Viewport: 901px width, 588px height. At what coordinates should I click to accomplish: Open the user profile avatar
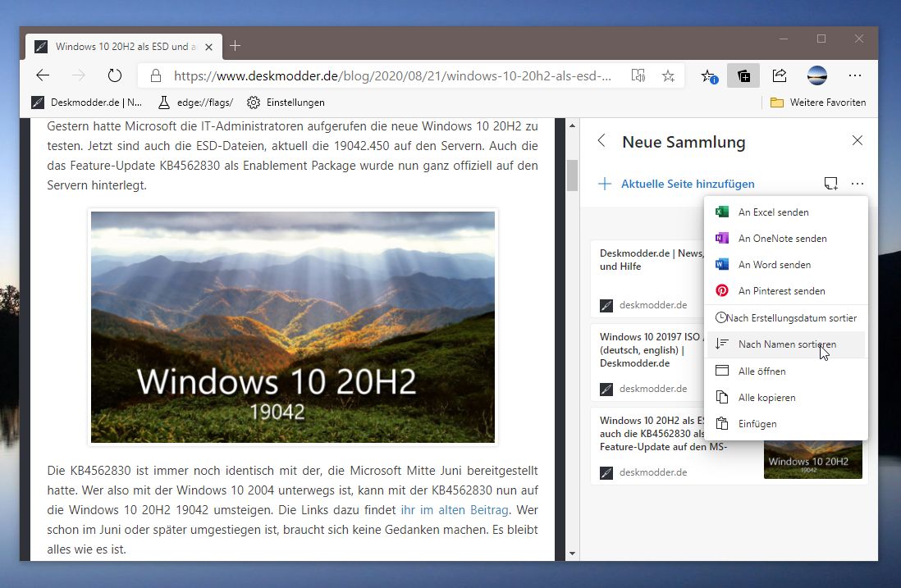[x=817, y=75]
